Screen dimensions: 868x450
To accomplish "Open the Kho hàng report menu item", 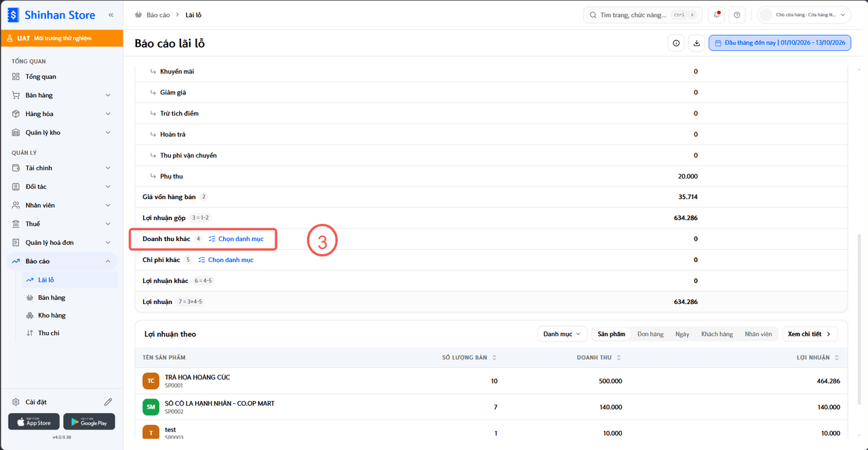I will click(52, 316).
